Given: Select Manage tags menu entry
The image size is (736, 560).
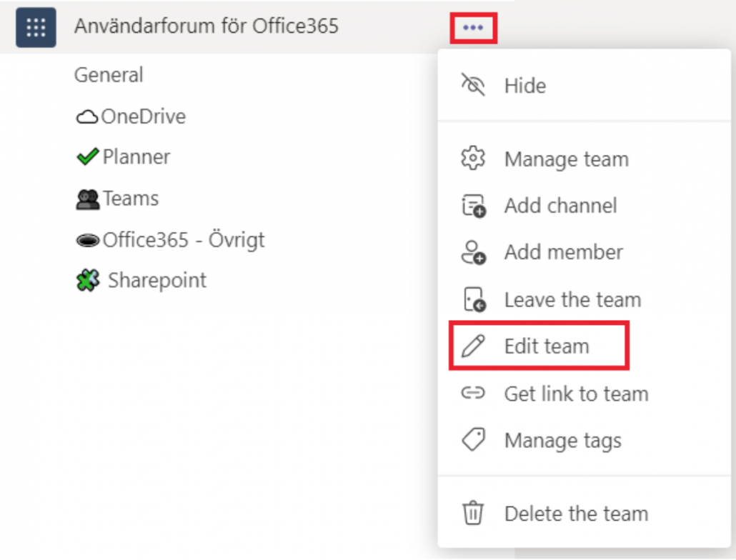Looking at the screenshot, I should [x=585, y=440].
